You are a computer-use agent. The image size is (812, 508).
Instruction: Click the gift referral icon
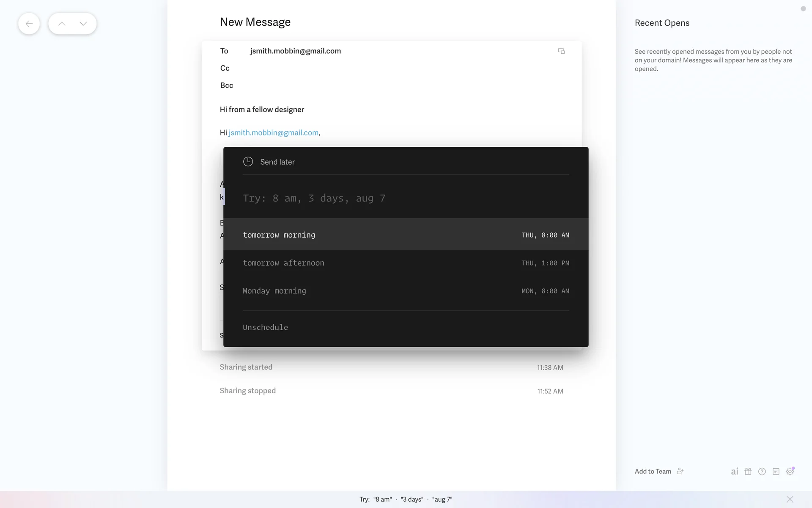click(x=748, y=471)
